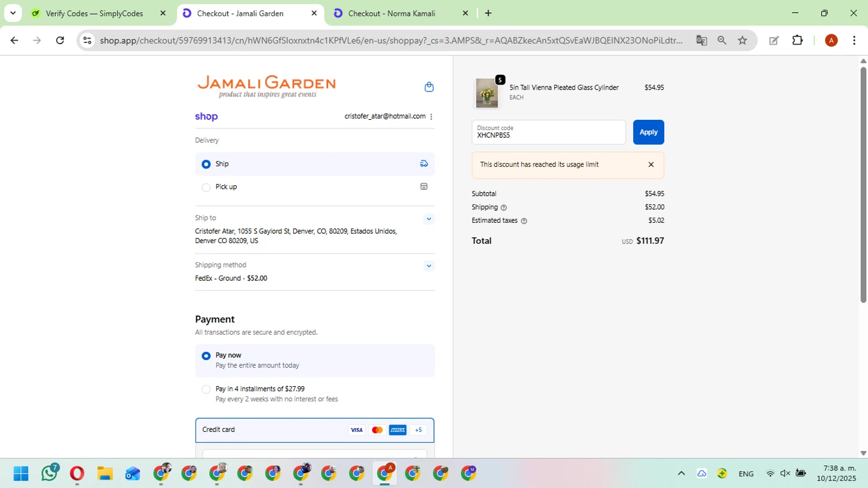
Task: Click the Visa card icon
Action: 356,430
